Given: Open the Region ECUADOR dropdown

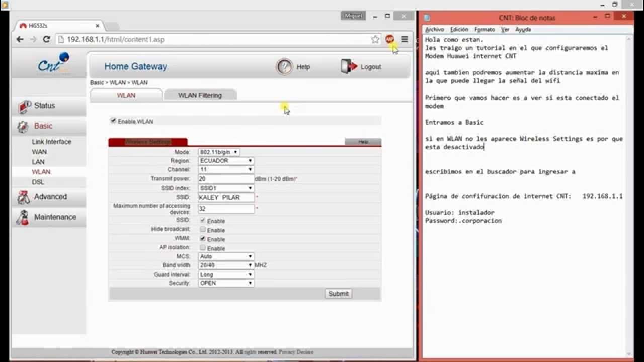Looking at the screenshot, I should coord(226,161).
